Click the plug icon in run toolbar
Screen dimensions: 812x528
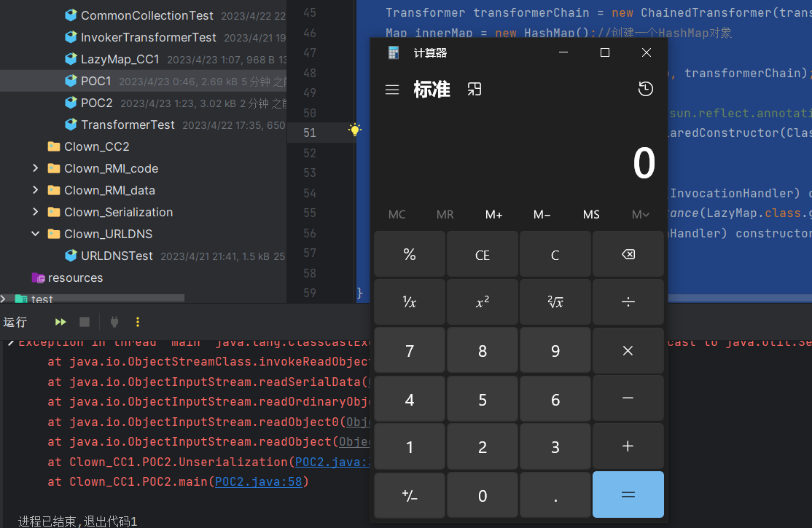click(114, 322)
